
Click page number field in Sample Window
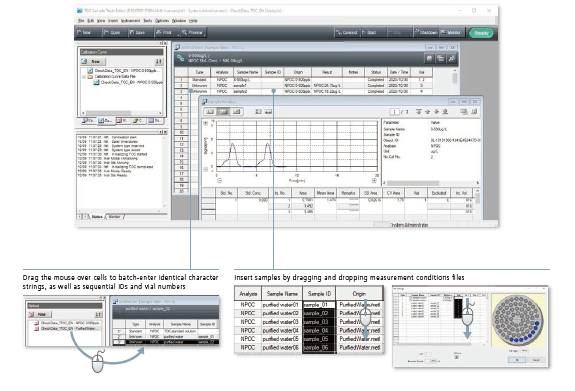coord(395,112)
